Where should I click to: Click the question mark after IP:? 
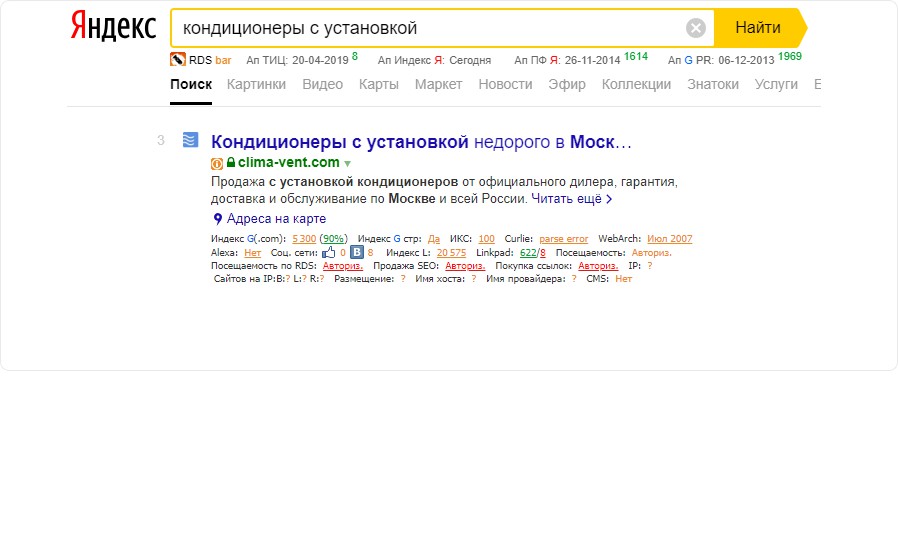649,266
